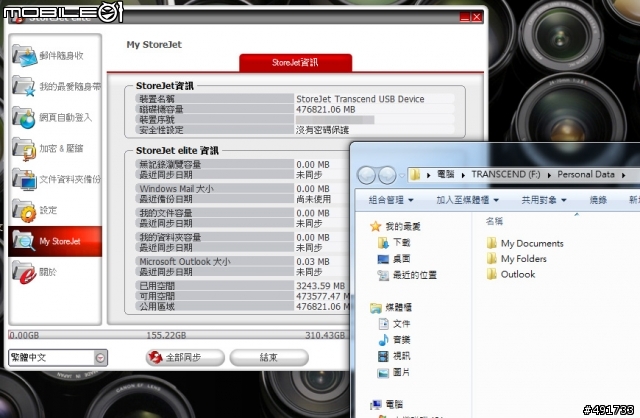Expand the Organize (組合管理) menu
Screen dimensions: 640x418
(391, 200)
